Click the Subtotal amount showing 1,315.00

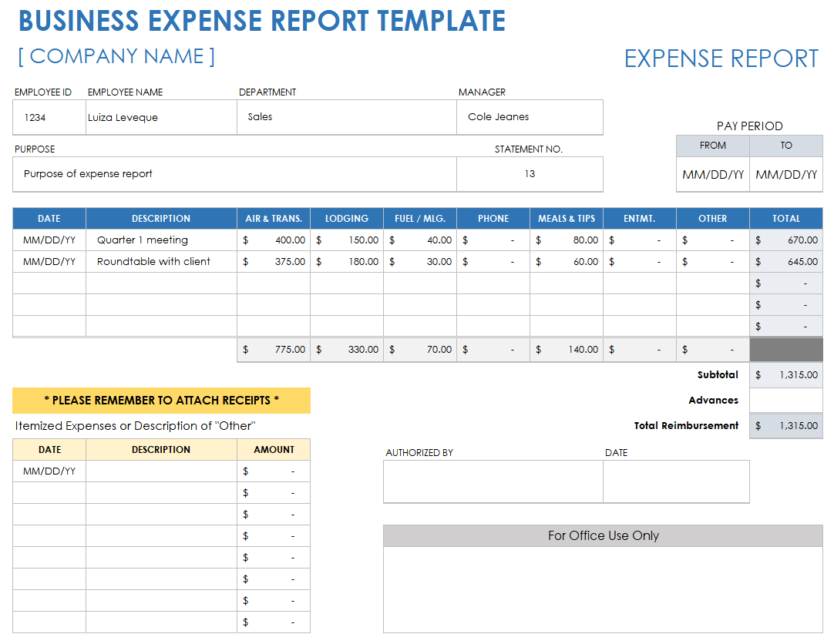[x=785, y=375]
